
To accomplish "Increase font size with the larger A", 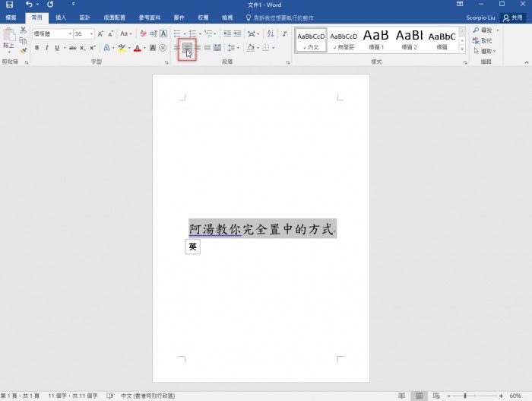I will point(100,33).
